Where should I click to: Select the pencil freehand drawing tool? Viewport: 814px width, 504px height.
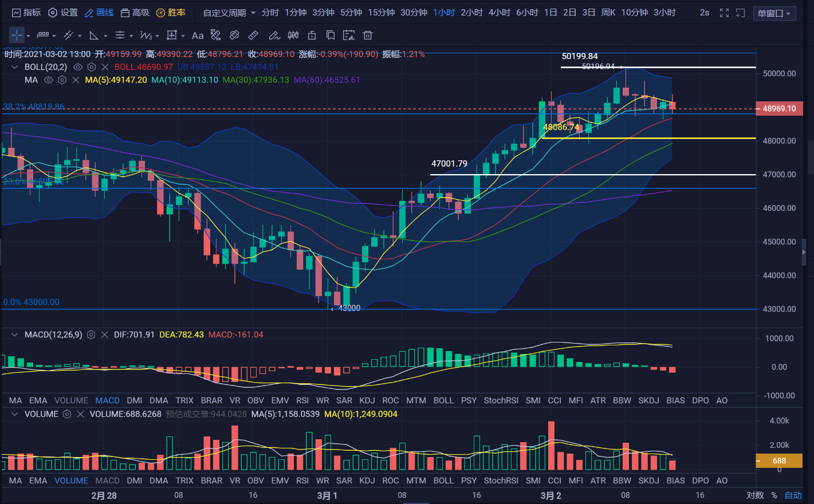tap(274, 36)
